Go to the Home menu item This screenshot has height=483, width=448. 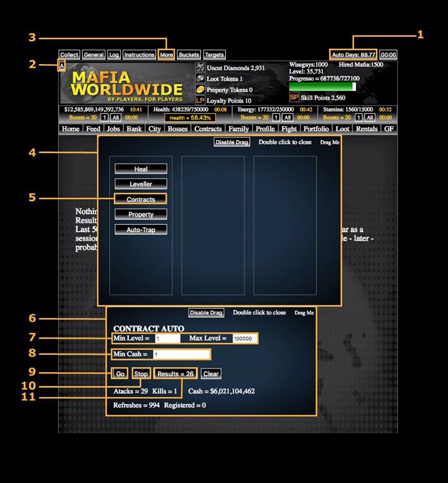tap(70, 129)
